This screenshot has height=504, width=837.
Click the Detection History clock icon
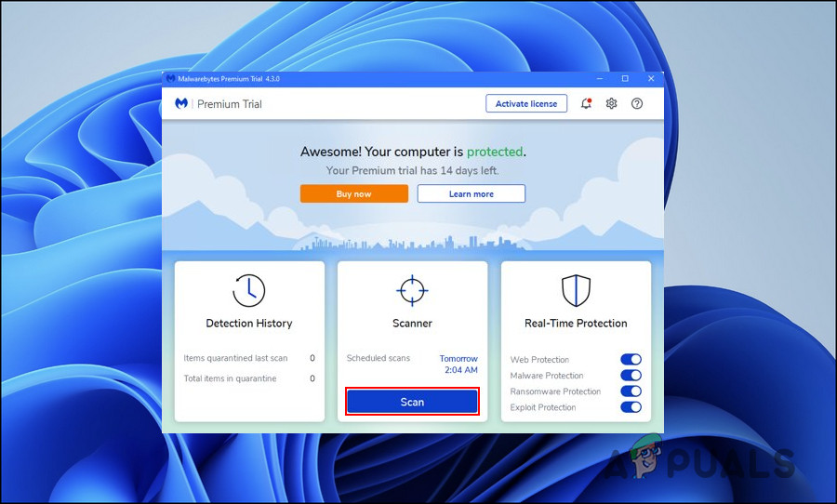tap(248, 290)
